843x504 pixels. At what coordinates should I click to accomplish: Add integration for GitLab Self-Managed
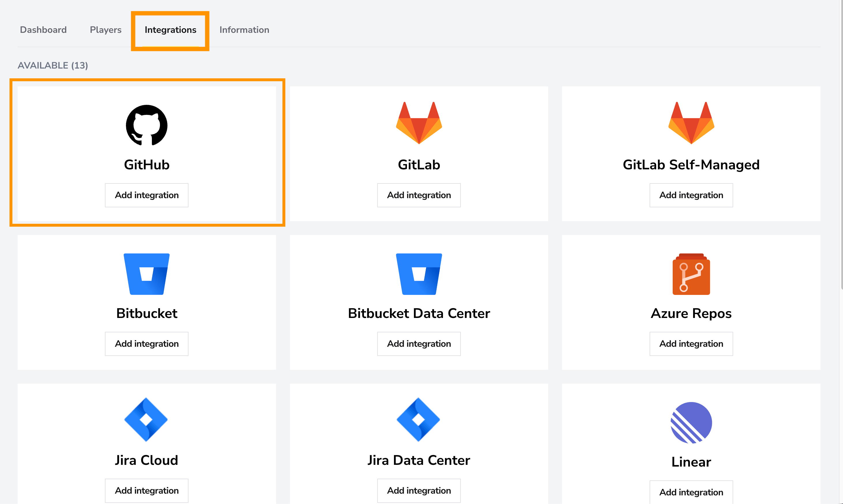691,195
